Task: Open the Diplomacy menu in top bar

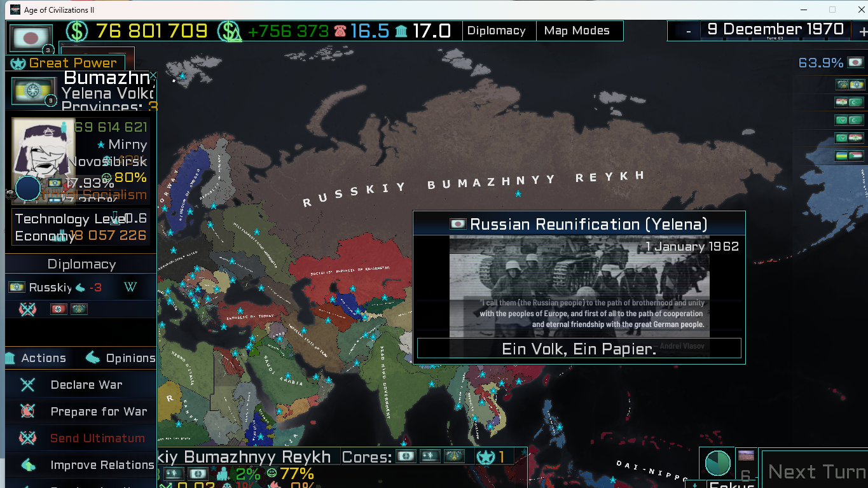Action: [496, 31]
